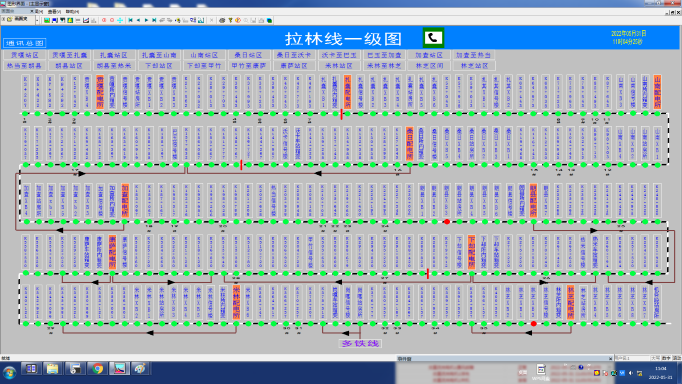Close the bottom event panel
This screenshot has height=384, width=682.
tap(610, 358)
